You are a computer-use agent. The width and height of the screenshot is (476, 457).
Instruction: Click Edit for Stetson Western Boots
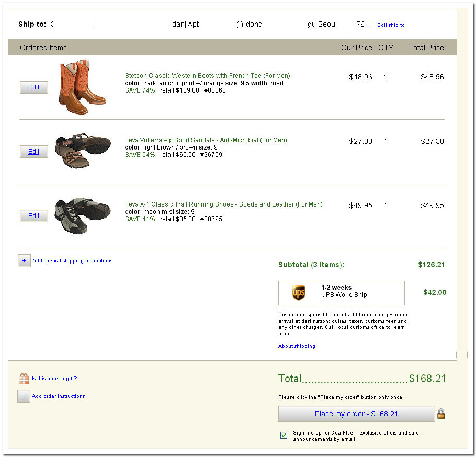[x=34, y=87]
